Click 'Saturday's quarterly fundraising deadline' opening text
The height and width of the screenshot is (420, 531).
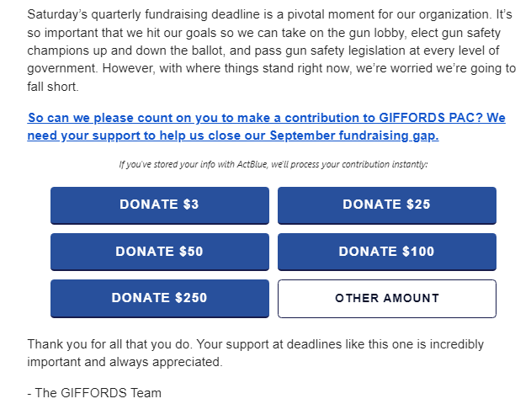(x=136, y=15)
